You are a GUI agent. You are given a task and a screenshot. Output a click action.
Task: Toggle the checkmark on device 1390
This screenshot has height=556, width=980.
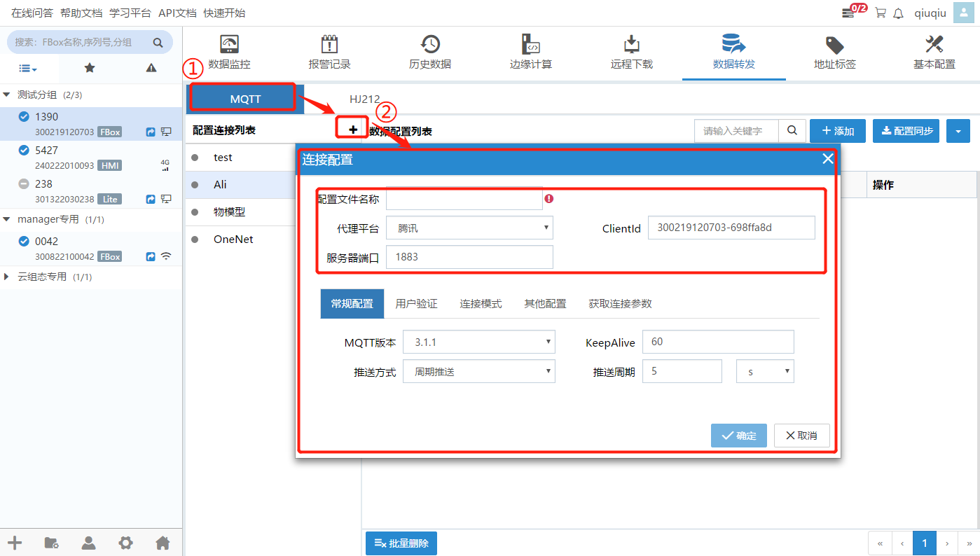[24, 117]
